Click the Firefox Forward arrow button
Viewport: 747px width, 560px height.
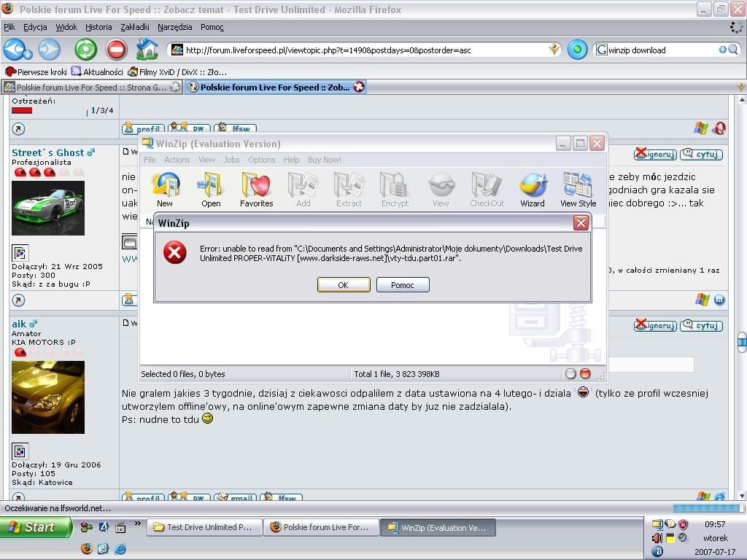(x=50, y=50)
